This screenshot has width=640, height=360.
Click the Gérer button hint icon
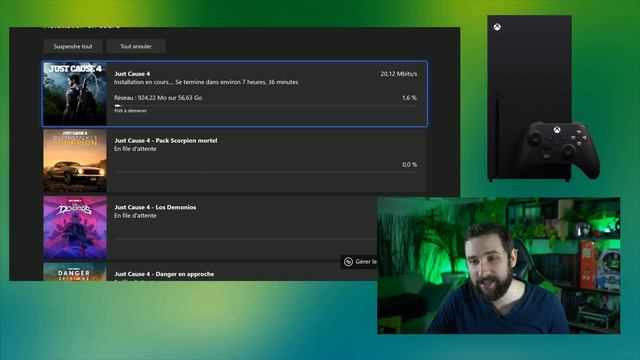[x=348, y=262]
